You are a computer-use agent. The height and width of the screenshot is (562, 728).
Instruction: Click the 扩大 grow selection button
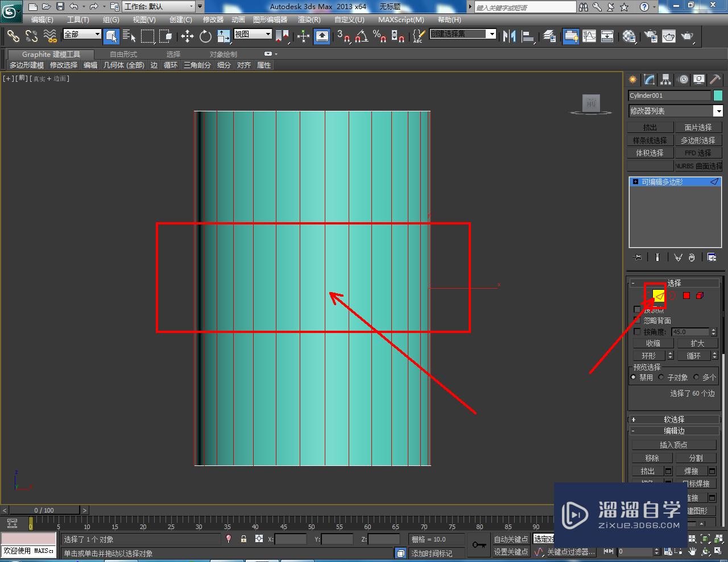[697, 343]
